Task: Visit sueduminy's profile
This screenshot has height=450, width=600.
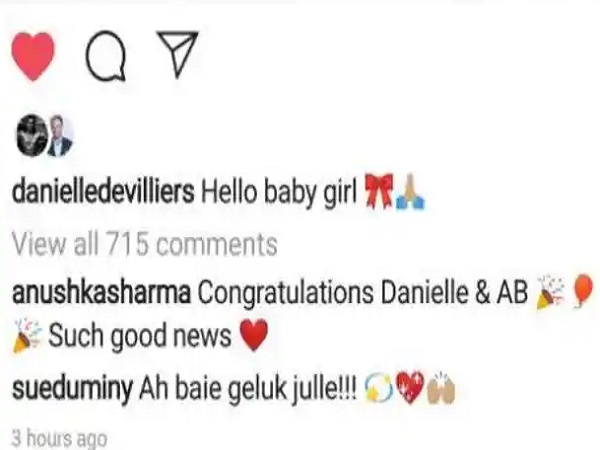Action: (x=72, y=388)
